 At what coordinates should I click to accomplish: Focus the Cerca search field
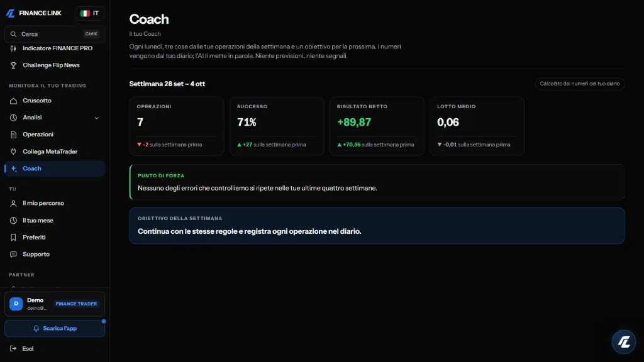point(55,34)
